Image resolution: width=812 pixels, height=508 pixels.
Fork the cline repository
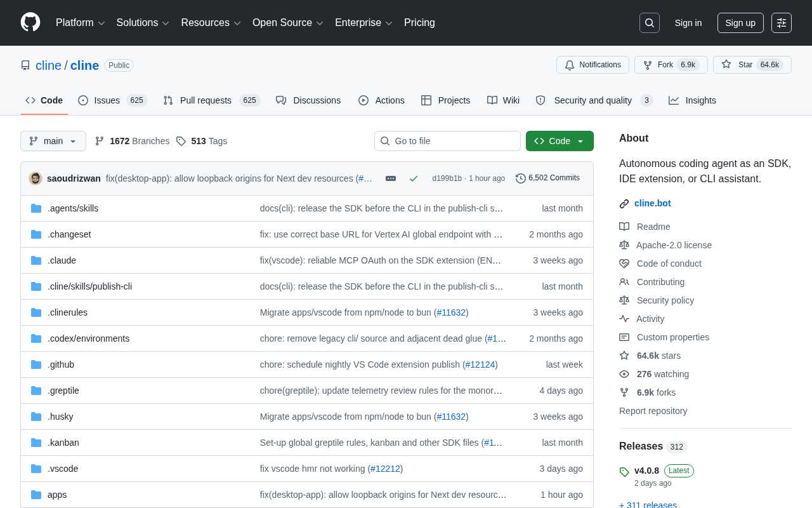pos(671,65)
